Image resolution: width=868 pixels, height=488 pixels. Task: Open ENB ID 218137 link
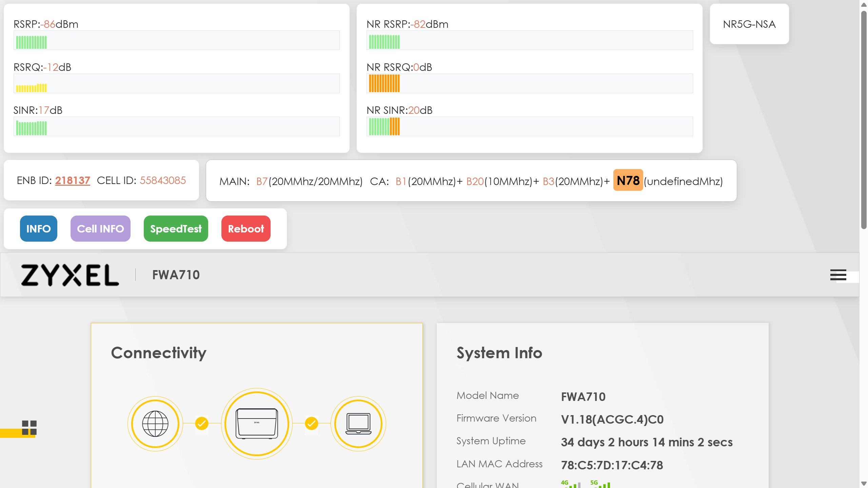pos(73,180)
